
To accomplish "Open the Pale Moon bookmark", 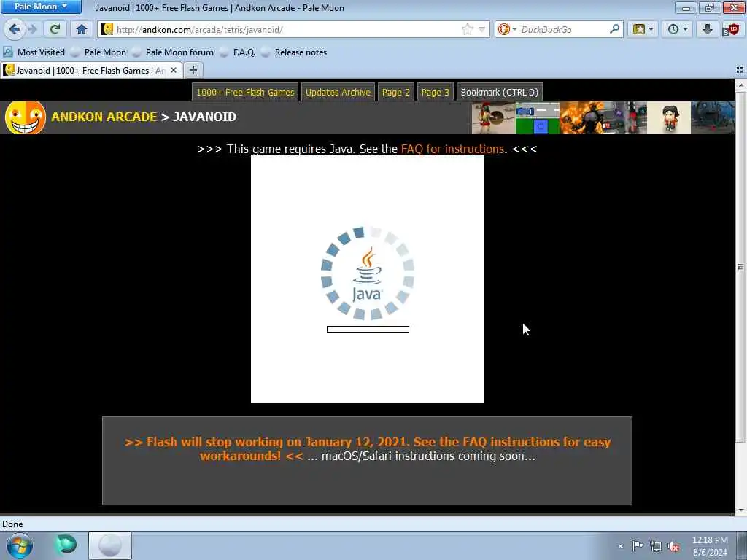I will [x=98, y=52].
